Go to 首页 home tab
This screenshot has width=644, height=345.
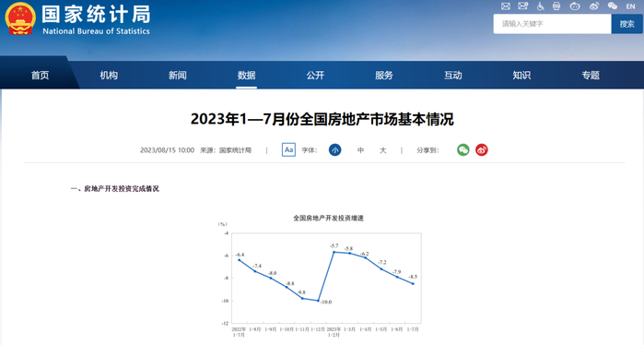(41, 76)
